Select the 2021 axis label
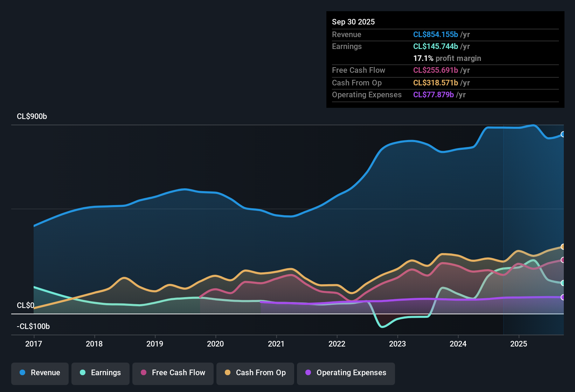Viewport: 575px width, 392px height. click(276, 344)
